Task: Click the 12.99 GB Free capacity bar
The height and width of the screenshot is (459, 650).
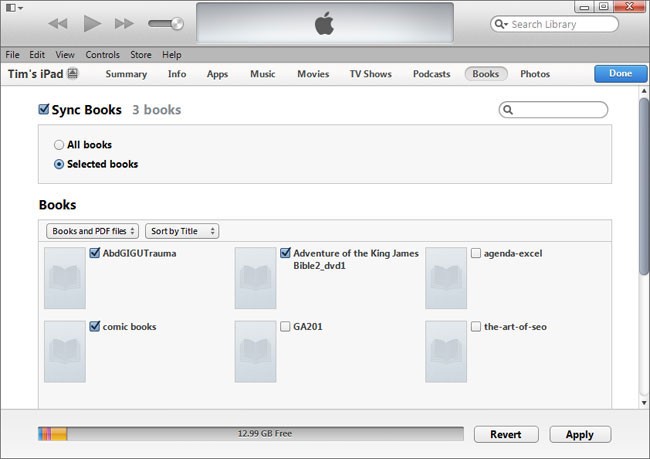Action: (x=251, y=434)
